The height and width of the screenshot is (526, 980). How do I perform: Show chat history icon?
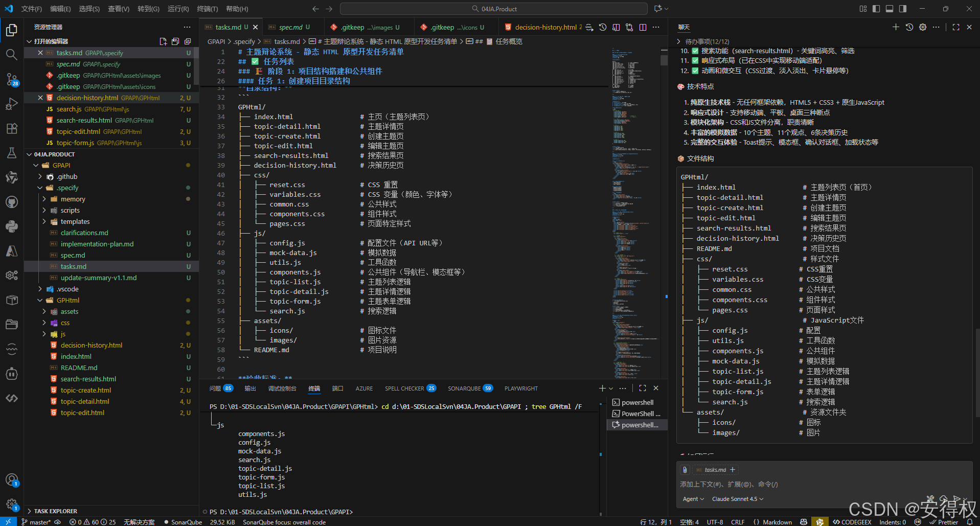(909, 27)
